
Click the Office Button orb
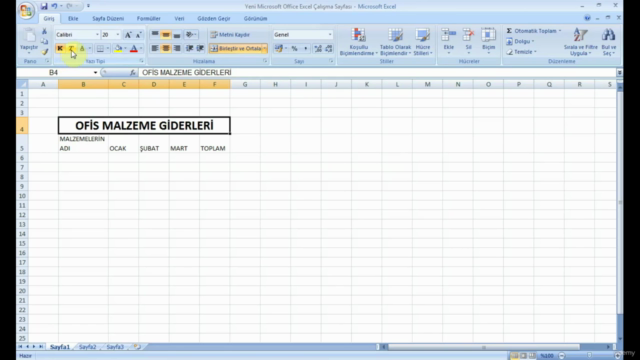tap(26, 11)
